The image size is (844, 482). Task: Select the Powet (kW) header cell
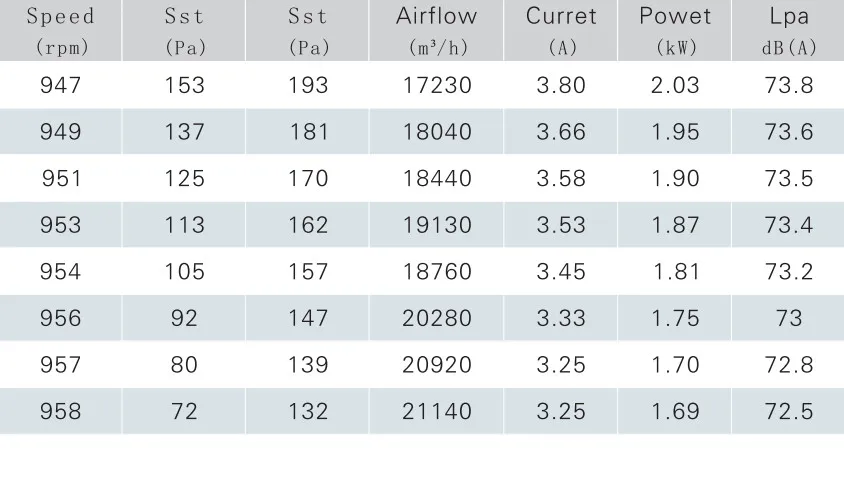(x=675, y=31)
